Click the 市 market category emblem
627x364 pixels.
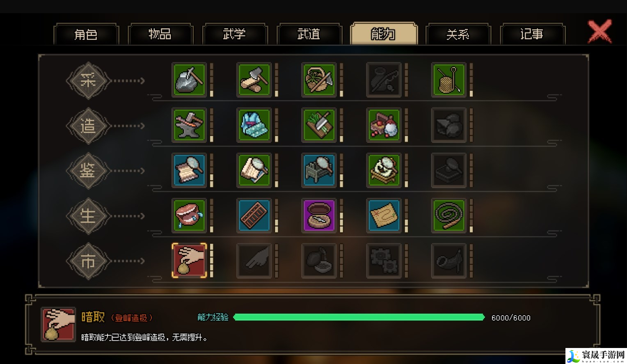click(88, 261)
